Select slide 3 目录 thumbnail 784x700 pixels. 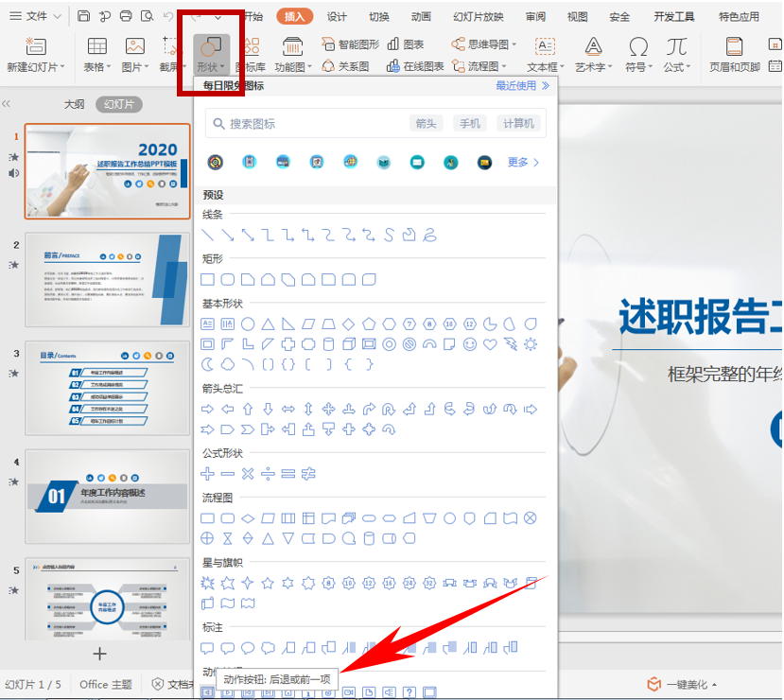[108, 388]
